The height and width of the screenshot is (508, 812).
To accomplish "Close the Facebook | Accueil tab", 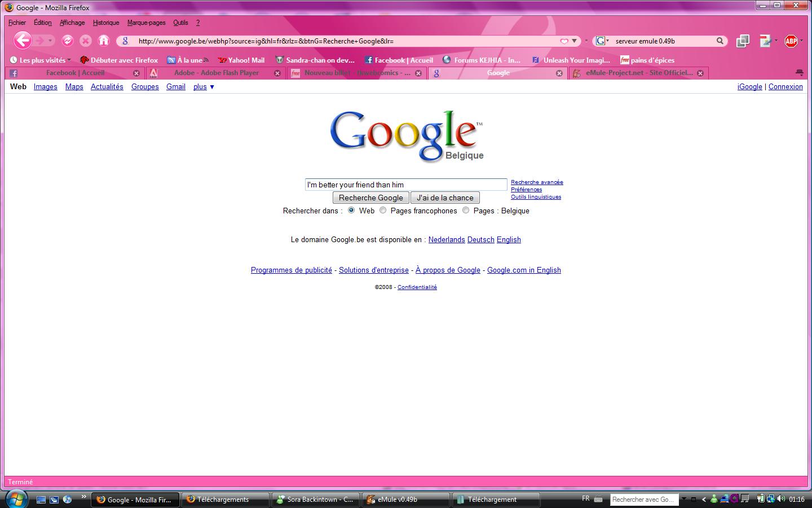I will click(136, 73).
